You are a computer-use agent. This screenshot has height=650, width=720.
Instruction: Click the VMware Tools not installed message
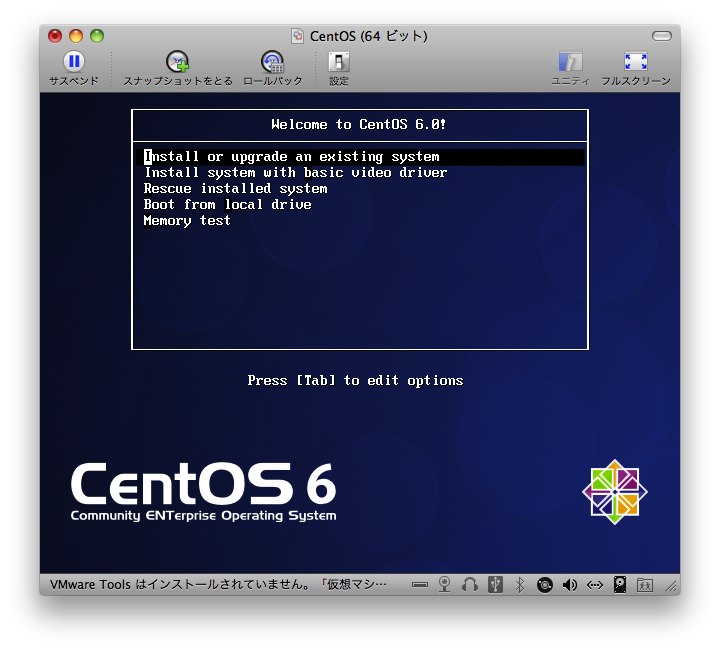[x=218, y=584]
